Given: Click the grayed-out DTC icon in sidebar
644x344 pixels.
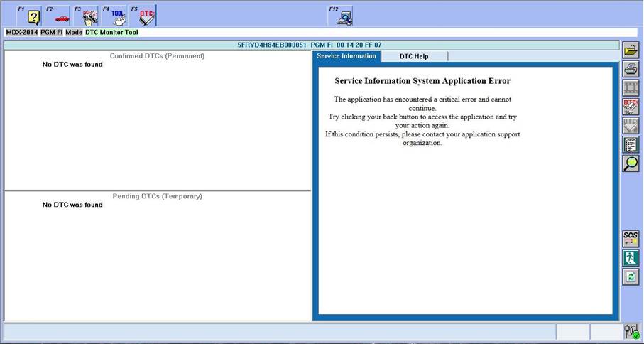Looking at the screenshot, I should point(631,126).
